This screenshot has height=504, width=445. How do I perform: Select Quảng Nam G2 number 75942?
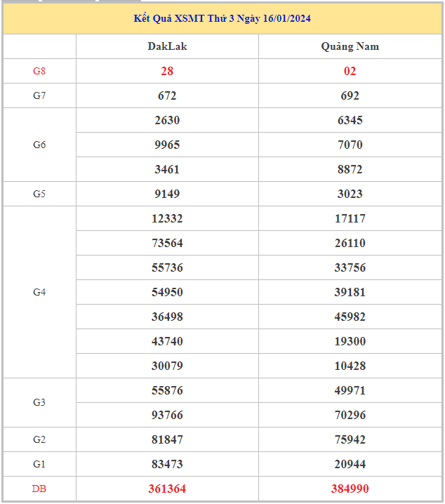(350, 439)
